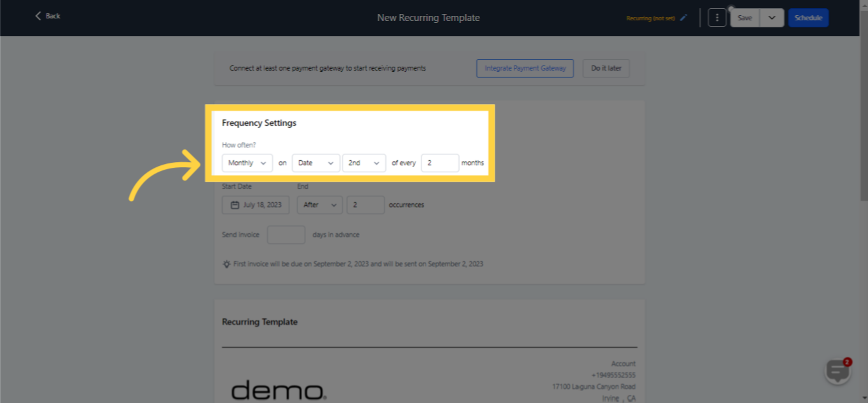Click the New Recurring Template title
Viewport: 868px width, 403px height.
(x=429, y=18)
